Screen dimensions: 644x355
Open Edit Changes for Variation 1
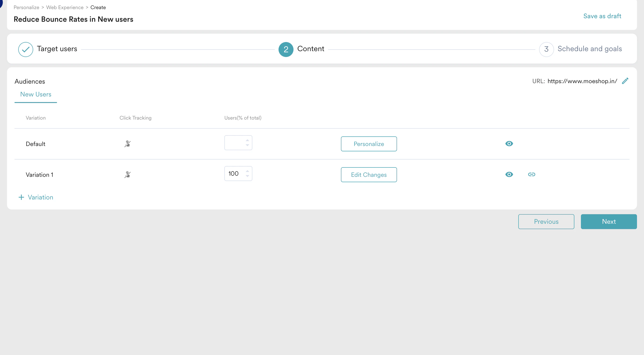click(369, 175)
